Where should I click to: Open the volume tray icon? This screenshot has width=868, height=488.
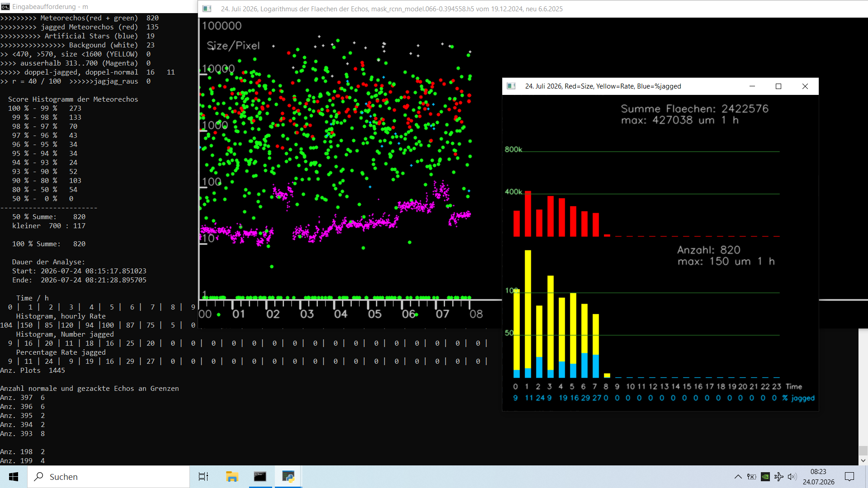(792, 477)
